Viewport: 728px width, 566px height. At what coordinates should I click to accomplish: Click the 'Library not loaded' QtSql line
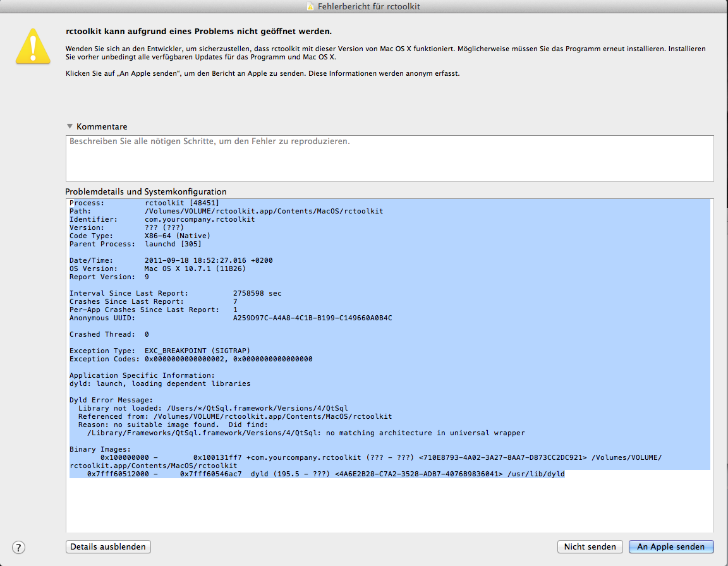[213, 408]
